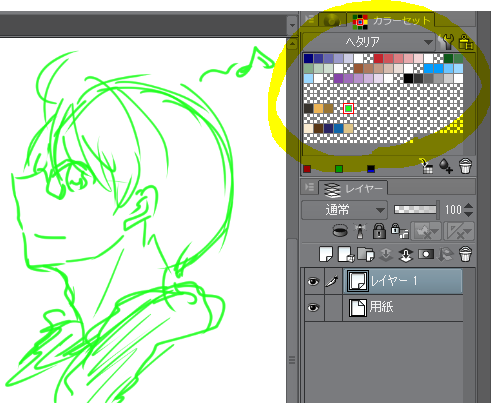Viewport: 491px width, 403px height.
Task: Open the 通常 blend mode dropdown
Action: click(344, 210)
